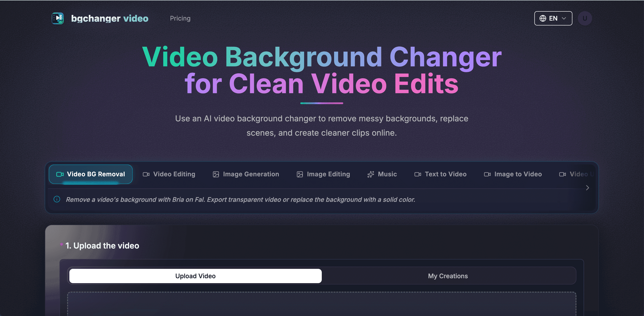Click the '1. Upload the video' heading
The image size is (644, 316).
[102, 246]
